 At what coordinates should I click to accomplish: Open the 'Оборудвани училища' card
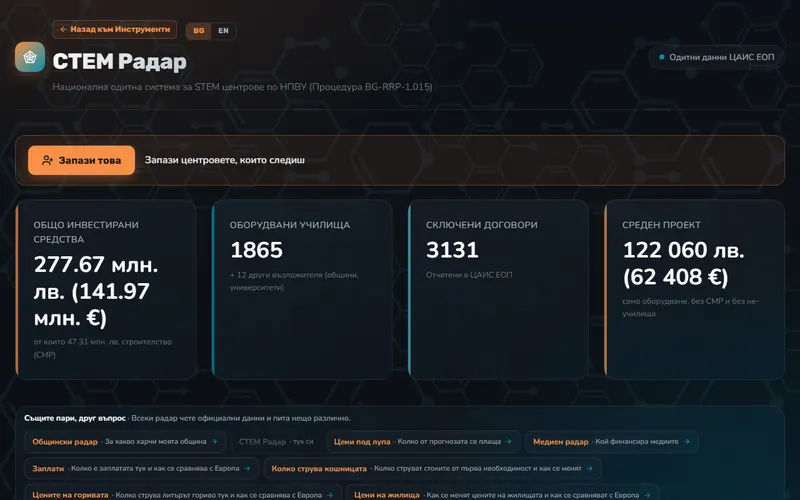point(302,289)
